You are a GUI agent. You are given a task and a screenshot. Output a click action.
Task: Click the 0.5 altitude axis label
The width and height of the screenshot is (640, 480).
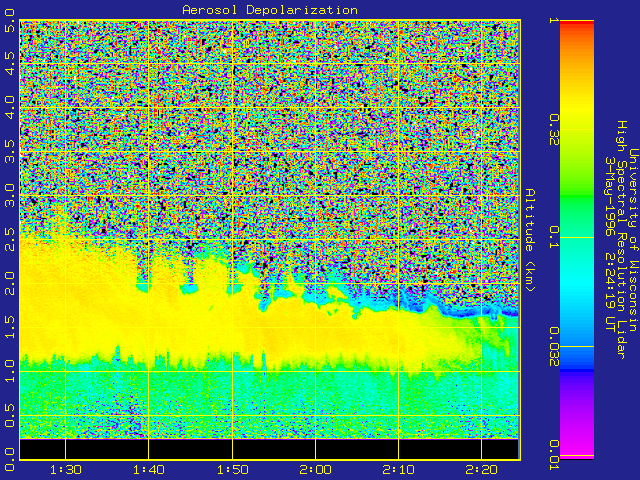(x=9, y=415)
